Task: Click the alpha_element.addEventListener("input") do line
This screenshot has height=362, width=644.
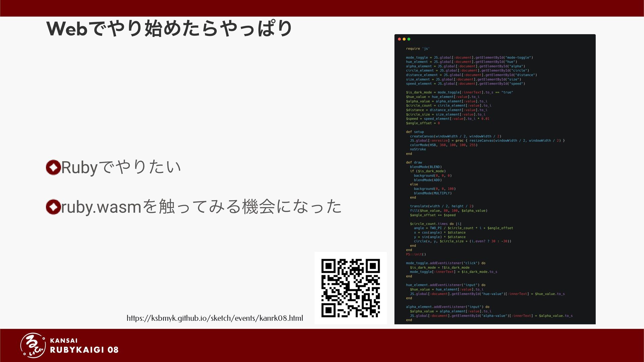Action: coord(447,307)
